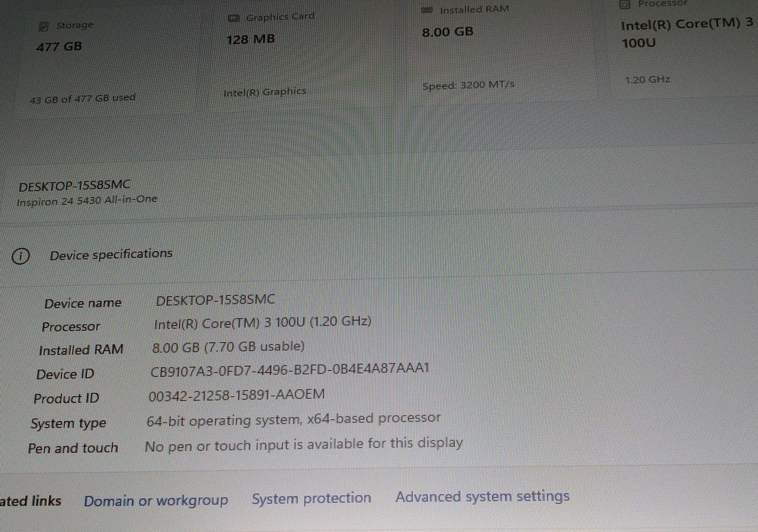Click the Processor icon at top

(625, 5)
